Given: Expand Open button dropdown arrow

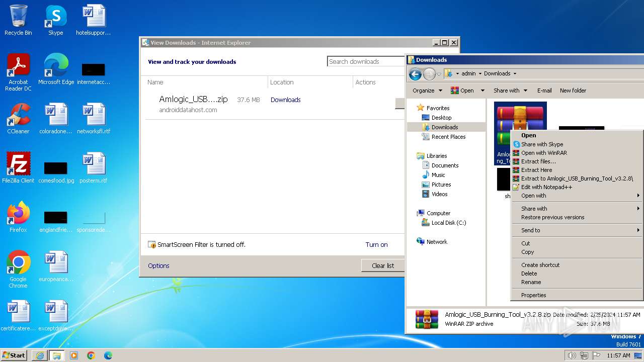Looking at the screenshot, I should 482,90.
